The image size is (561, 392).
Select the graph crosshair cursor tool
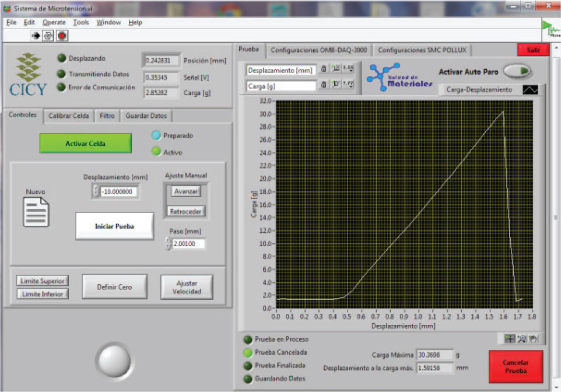511,338
